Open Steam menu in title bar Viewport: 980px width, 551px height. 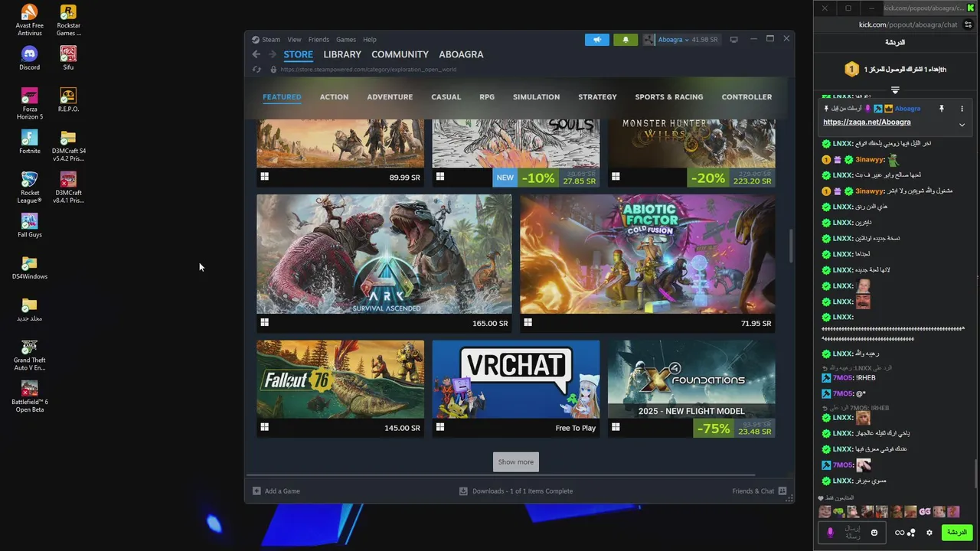[271, 40]
